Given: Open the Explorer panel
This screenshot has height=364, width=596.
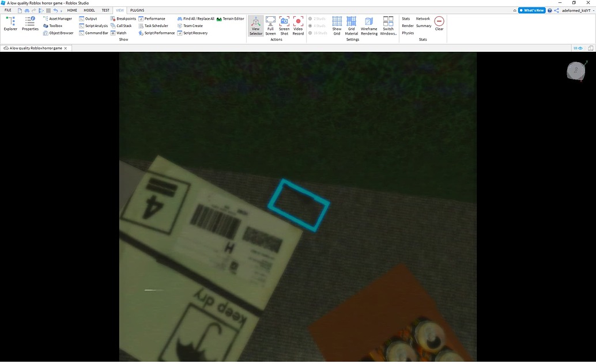Looking at the screenshot, I should coord(10,24).
